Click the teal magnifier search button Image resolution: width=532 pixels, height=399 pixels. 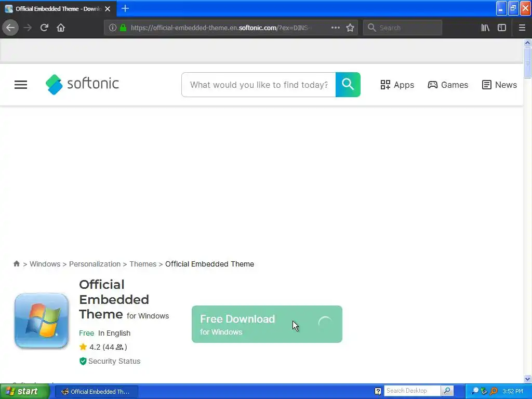point(348,85)
